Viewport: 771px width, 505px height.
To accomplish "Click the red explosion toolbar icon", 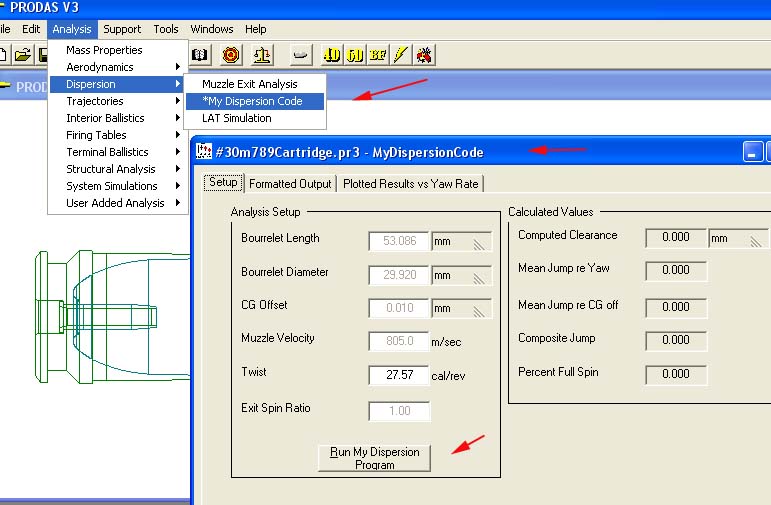I will pos(424,55).
